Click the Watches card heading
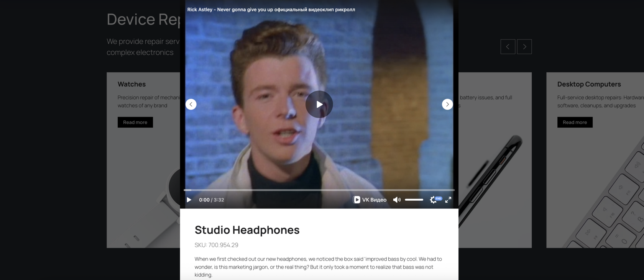The width and height of the screenshot is (644, 280). click(131, 84)
